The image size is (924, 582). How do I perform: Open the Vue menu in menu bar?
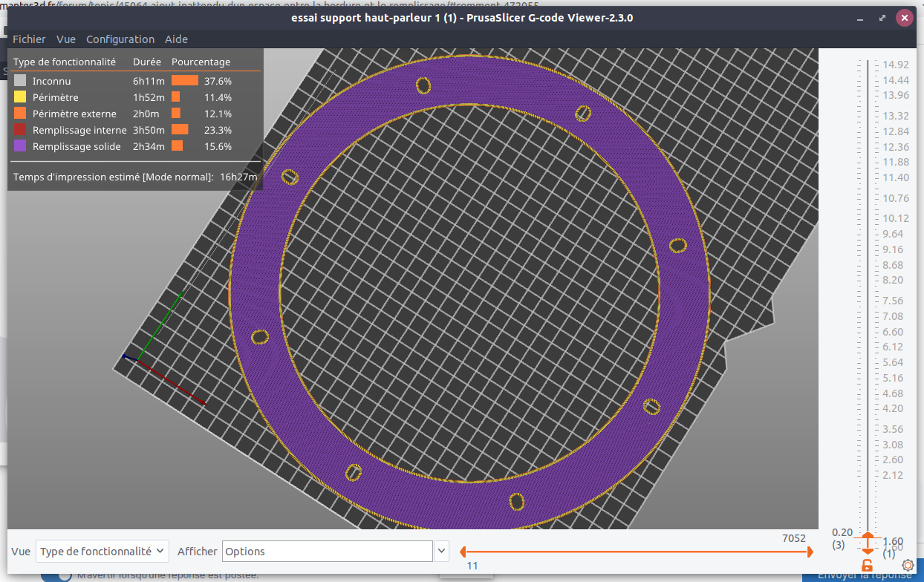click(x=66, y=39)
